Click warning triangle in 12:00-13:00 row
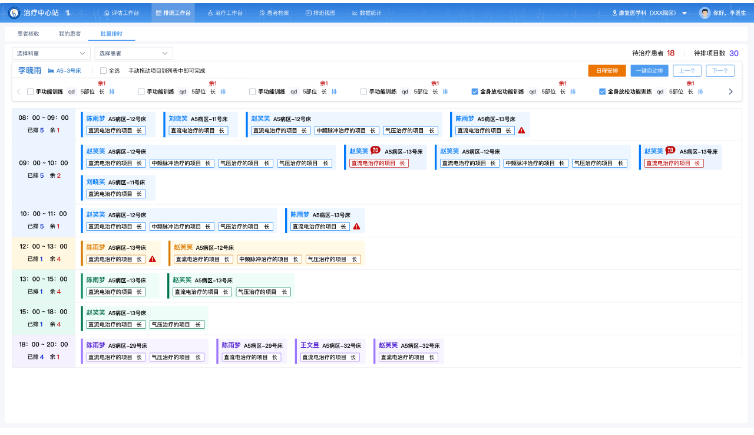The height and width of the screenshot is (435, 754). click(x=152, y=259)
